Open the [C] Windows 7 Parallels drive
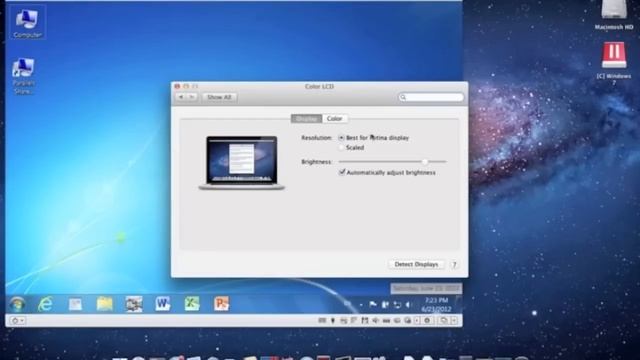This screenshot has width=640, height=360. click(613, 63)
